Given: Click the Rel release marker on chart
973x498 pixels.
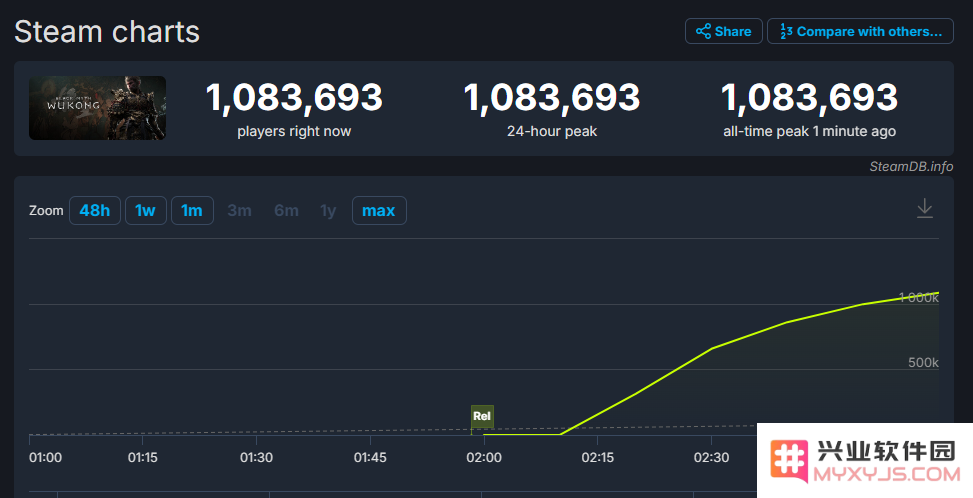Looking at the screenshot, I should pos(482,416).
